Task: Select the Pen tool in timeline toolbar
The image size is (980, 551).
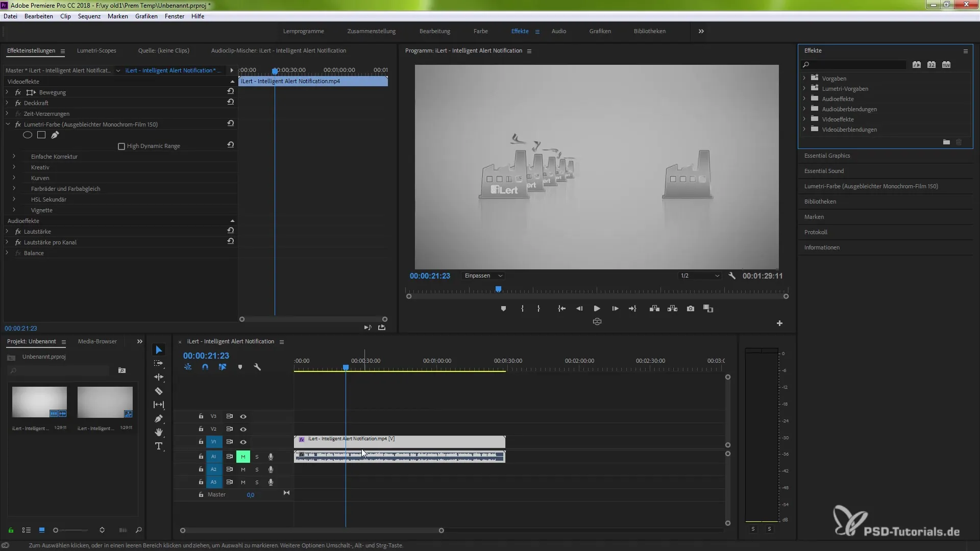Action: point(159,418)
